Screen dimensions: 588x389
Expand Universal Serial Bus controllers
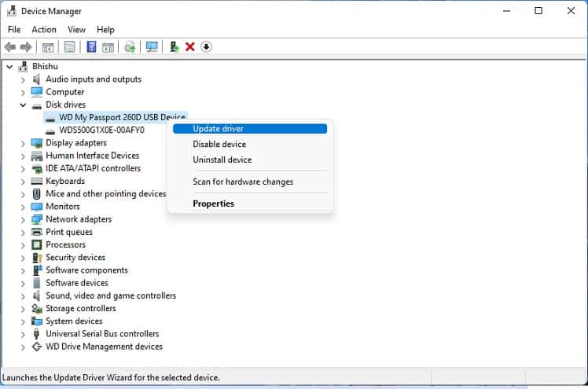click(x=23, y=334)
